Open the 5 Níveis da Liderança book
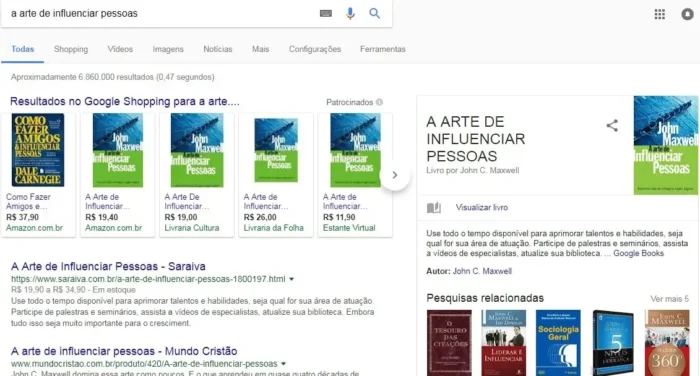 click(613, 343)
